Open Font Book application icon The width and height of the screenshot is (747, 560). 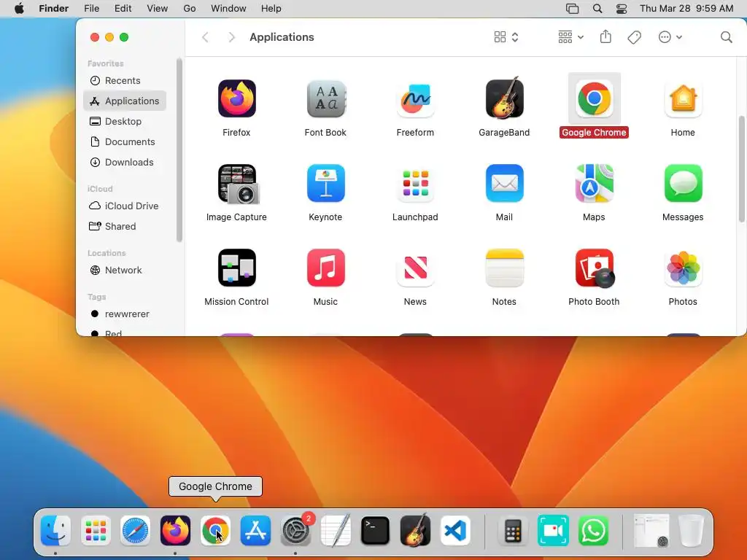pyautogui.click(x=326, y=99)
